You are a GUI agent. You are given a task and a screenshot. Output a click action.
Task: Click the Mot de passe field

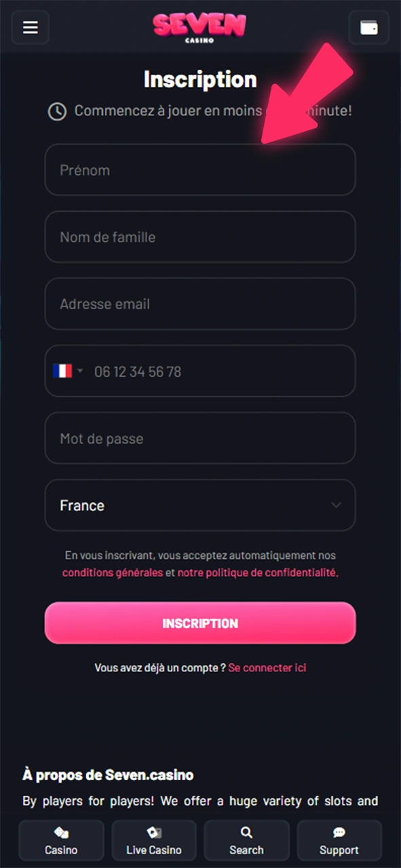pos(200,438)
